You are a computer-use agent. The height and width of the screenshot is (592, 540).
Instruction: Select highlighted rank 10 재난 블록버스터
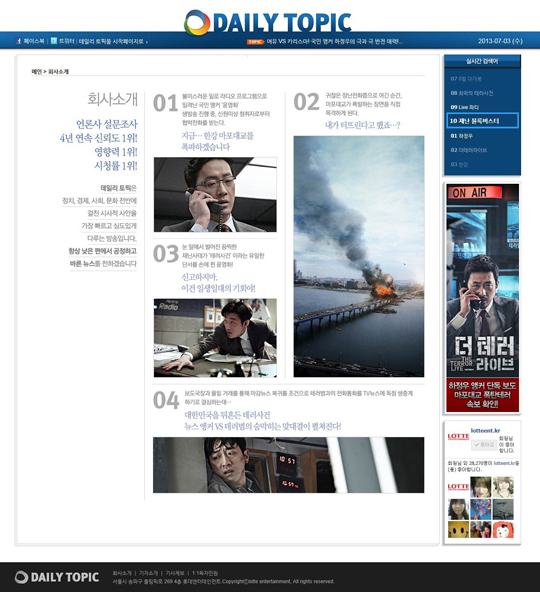click(x=482, y=121)
